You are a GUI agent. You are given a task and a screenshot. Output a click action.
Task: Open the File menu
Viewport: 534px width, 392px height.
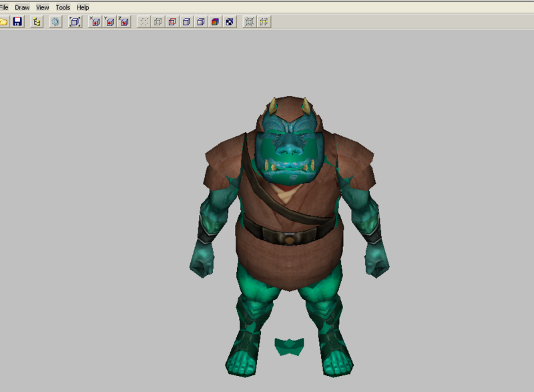pos(4,7)
